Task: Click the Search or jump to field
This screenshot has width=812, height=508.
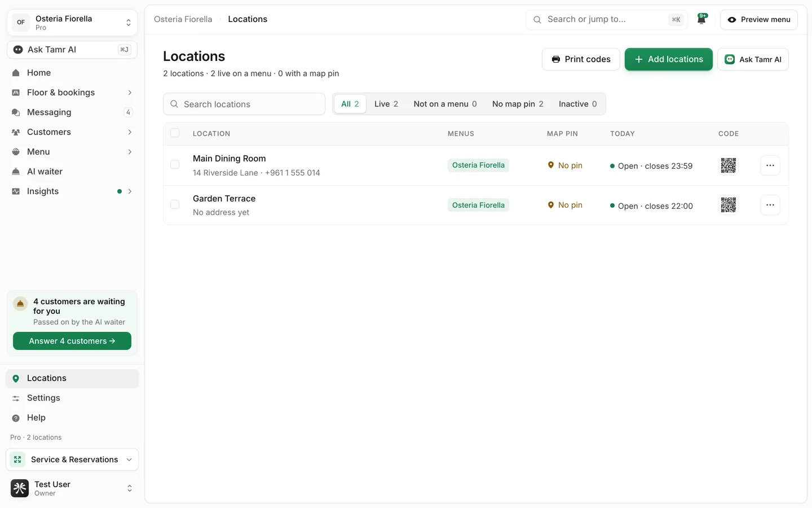Action: tap(607, 20)
